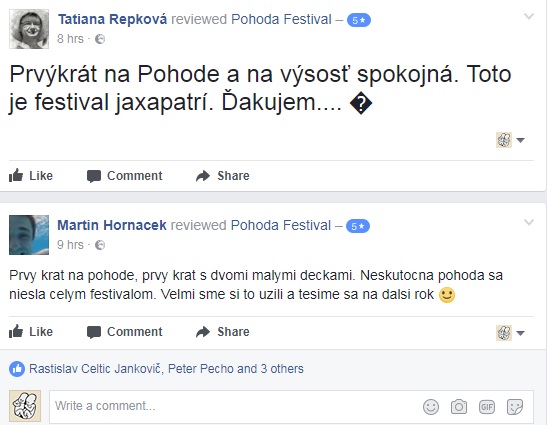The image size is (547, 425).
Task: Open post options chevron on Tatiana's review
Action: click(x=529, y=16)
